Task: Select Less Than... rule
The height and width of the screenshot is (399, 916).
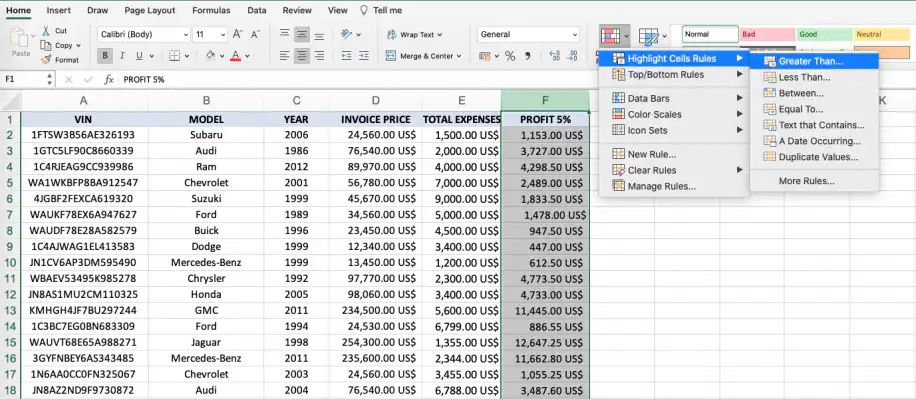Action: tap(814, 77)
